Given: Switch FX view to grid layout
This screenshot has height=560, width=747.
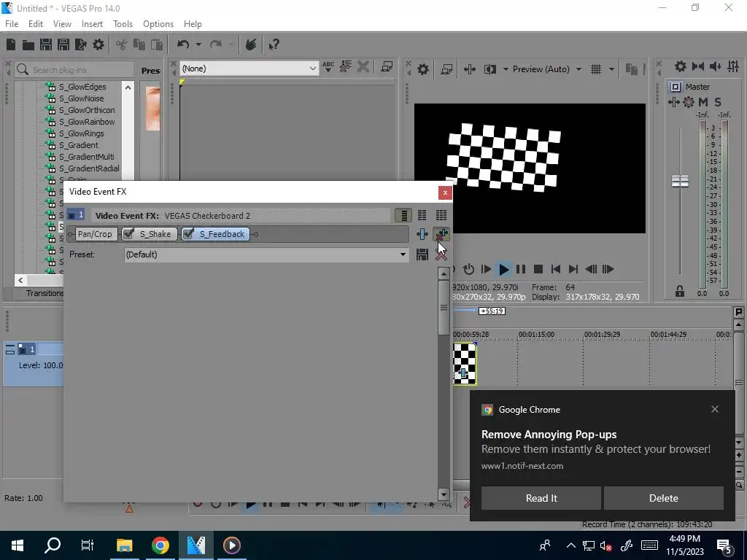Looking at the screenshot, I should 441,215.
